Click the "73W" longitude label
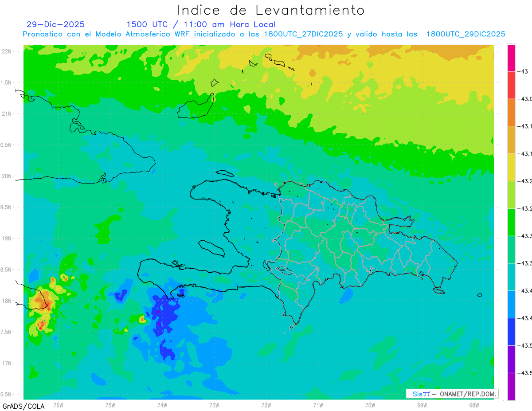Image resolution: width=532 pixels, height=411 pixels. (214, 405)
